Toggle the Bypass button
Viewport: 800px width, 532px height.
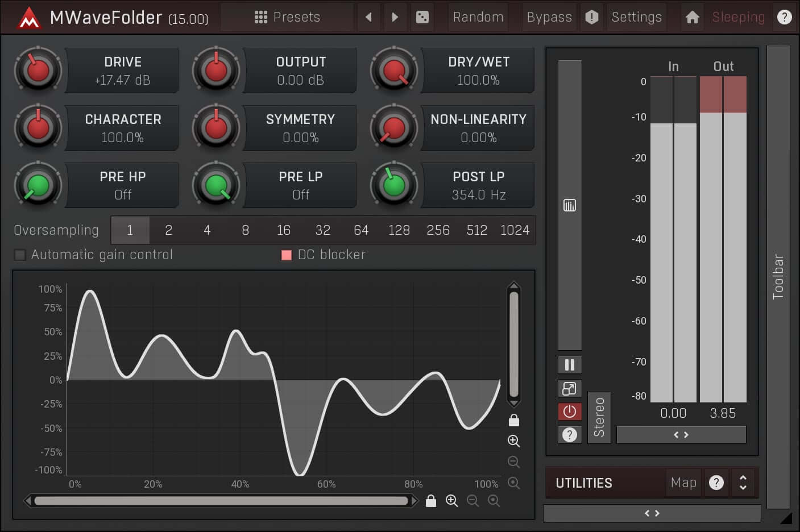[549, 17]
